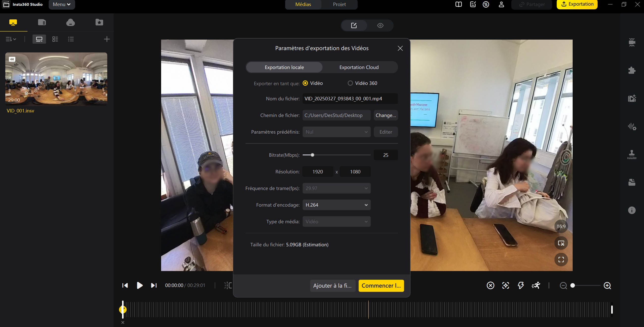Click the plus icon to add media
The width and height of the screenshot is (644, 327).
pos(107,39)
